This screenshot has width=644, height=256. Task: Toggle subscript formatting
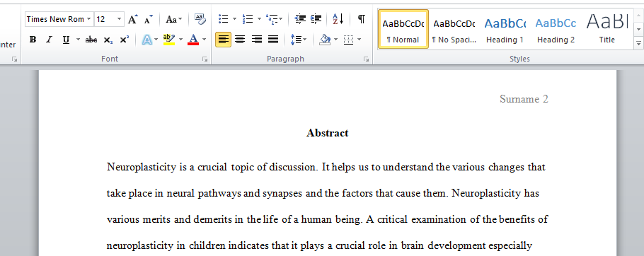point(108,40)
